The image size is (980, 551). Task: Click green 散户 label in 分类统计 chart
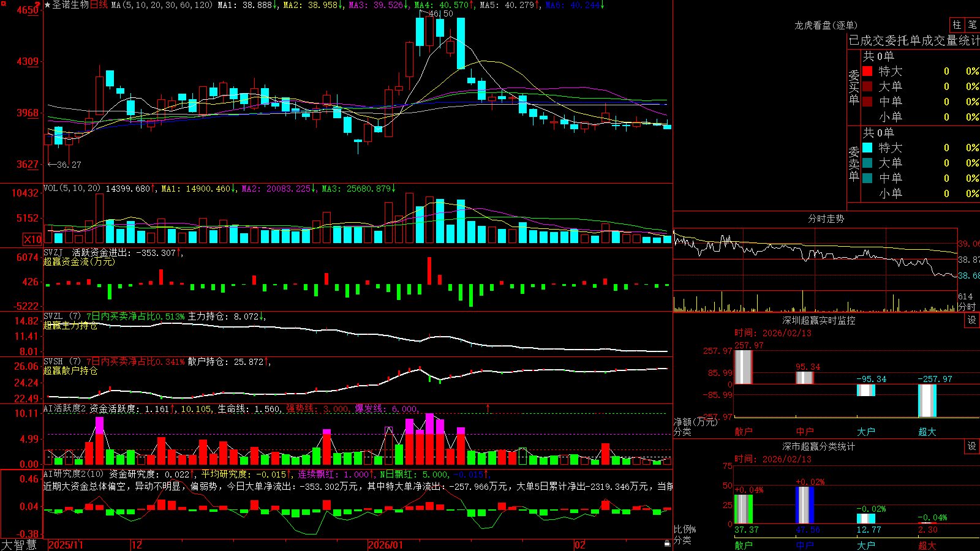click(744, 545)
